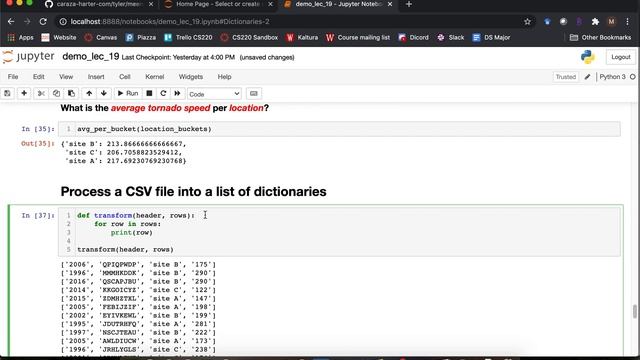Image resolution: width=640 pixels, height=360 pixels.
Task: Open the Website bookmark
Action: tap(59, 38)
